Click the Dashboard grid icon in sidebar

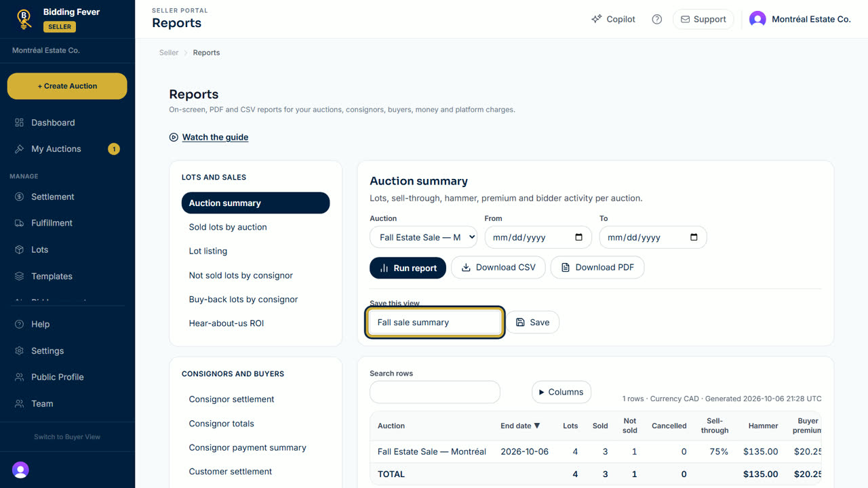(19, 123)
